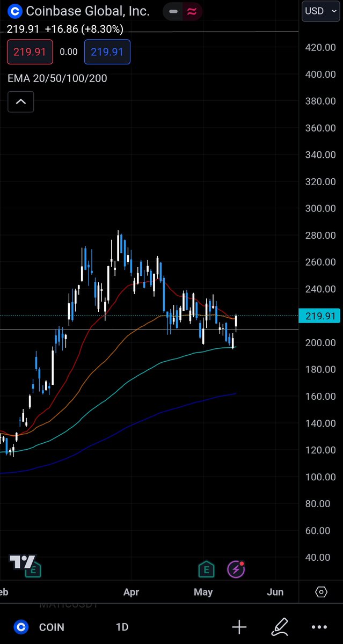Tap the red wave indicator icon
343x644 pixels.
192,11
